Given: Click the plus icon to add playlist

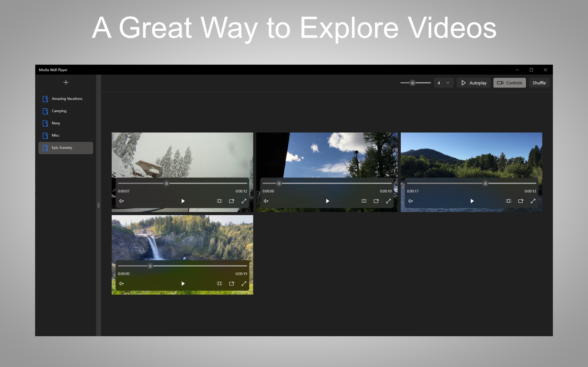Looking at the screenshot, I should [x=66, y=83].
